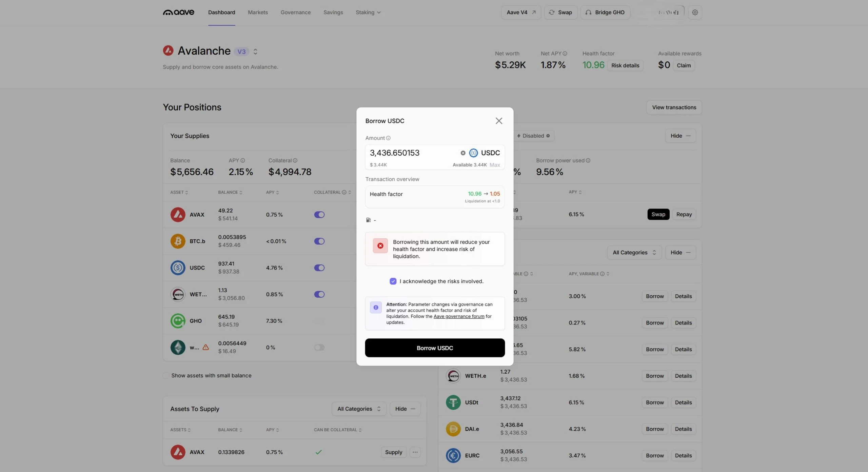
Task: Click the BTC.b bitcoin icon
Action: pos(178,241)
